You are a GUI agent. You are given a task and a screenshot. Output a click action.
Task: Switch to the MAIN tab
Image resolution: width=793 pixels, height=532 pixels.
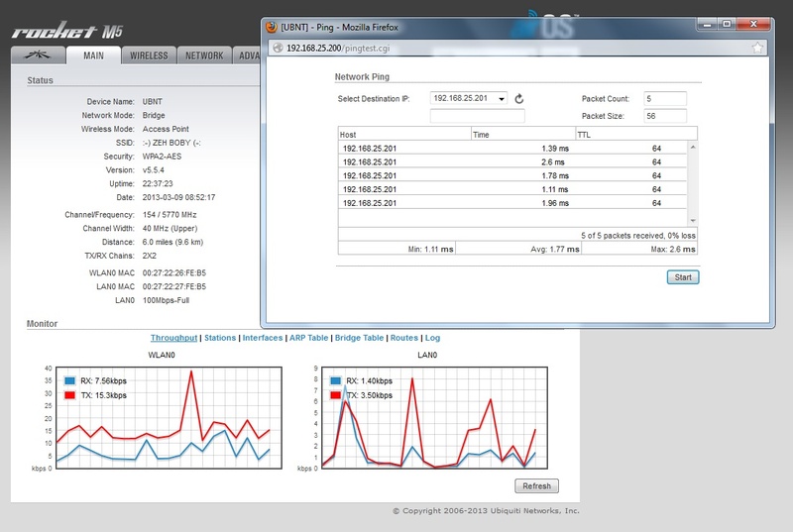tap(93, 55)
